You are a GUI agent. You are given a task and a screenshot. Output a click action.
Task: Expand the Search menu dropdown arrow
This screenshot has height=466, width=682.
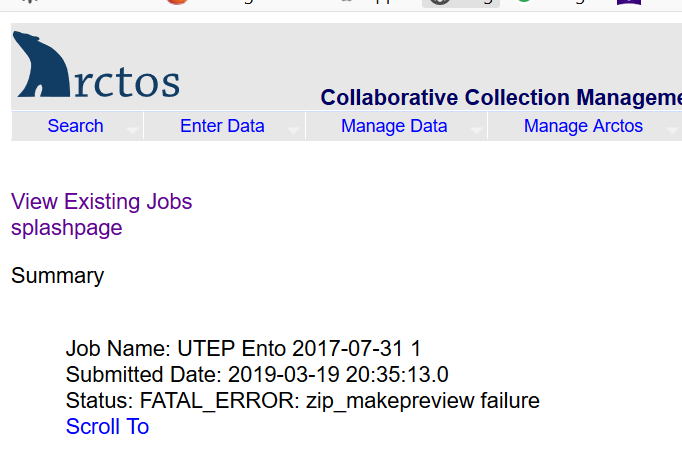click(132, 130)
